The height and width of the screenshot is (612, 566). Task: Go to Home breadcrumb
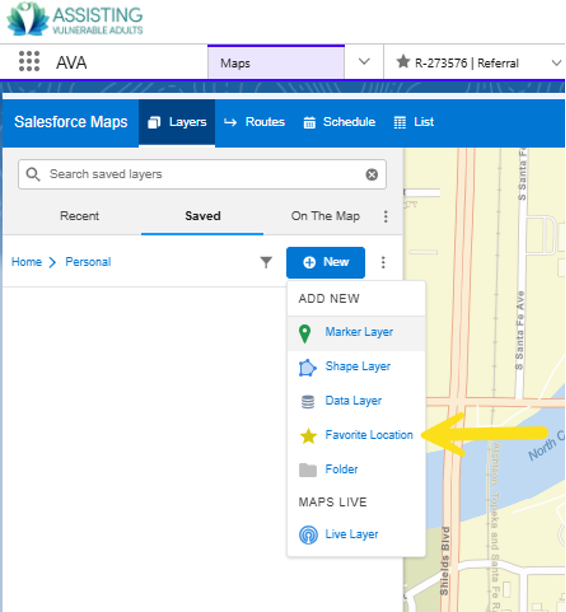click(27, 262)
